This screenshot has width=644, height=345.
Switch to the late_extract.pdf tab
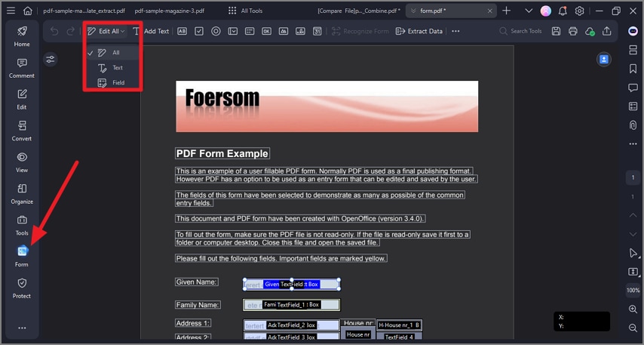[x=84, y=11]
